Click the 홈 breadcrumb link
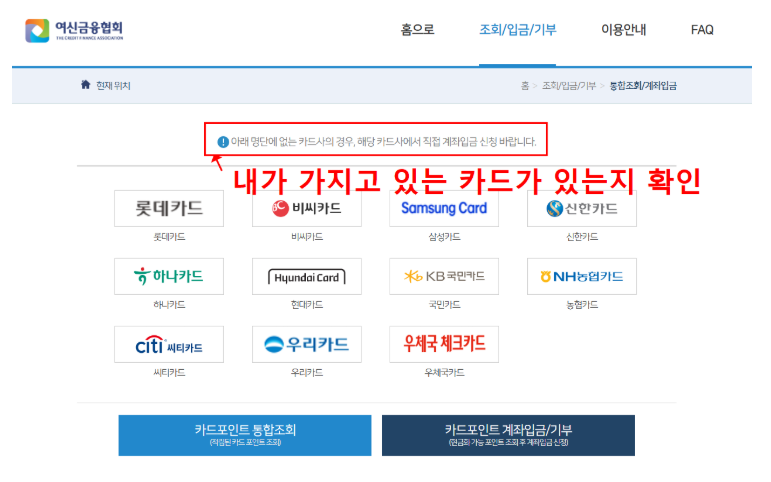771x482 pixels. pyautogui.click(x=525, y=86)
